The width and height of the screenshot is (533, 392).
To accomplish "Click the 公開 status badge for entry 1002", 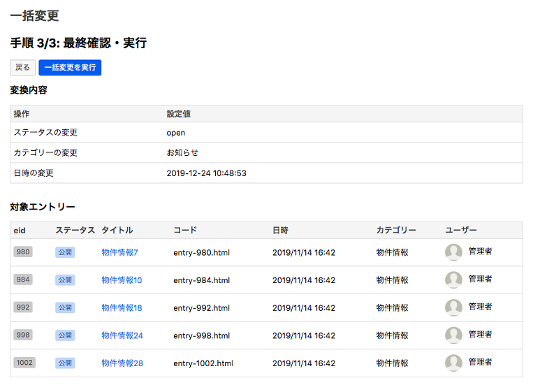I will (x=65, y=363).
